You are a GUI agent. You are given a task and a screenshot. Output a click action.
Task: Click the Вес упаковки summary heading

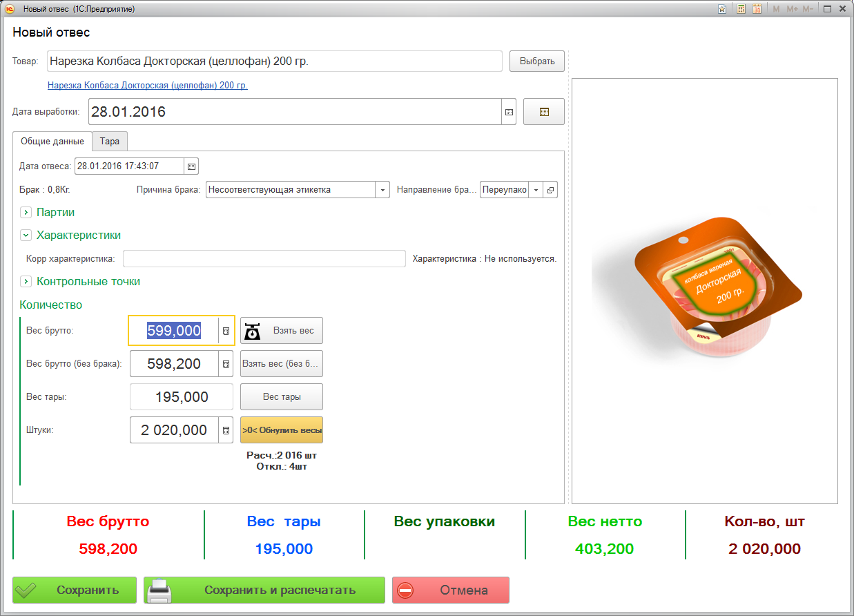click(x=445, y=522)
